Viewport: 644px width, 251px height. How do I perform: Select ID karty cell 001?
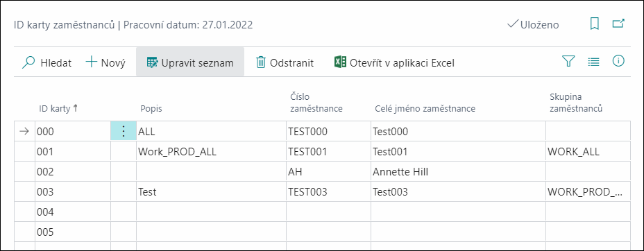pyautogui.click(x=73, y=152)
